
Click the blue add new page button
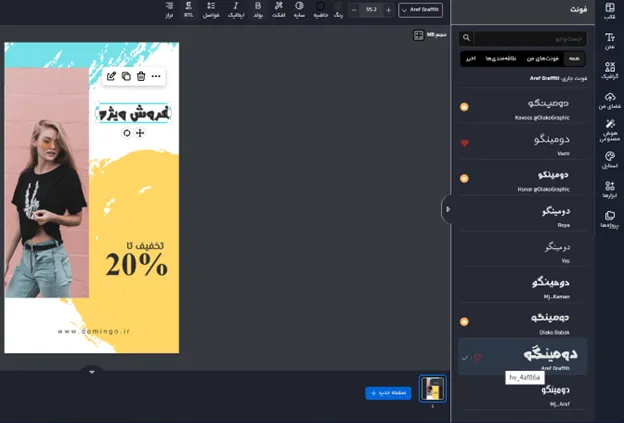[388, 393]
